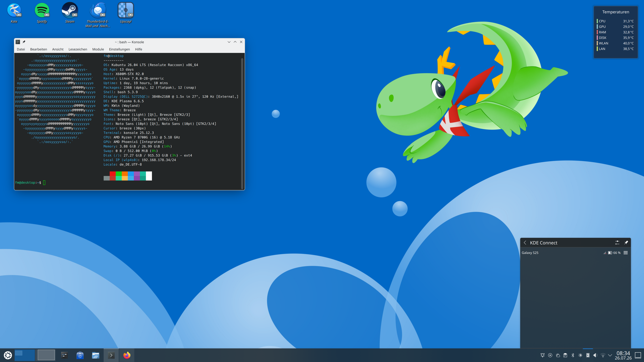Open the Einstellungen menu
Viewport: 644px width, 362px height.
pyautogui.click(x=119, y=49)
